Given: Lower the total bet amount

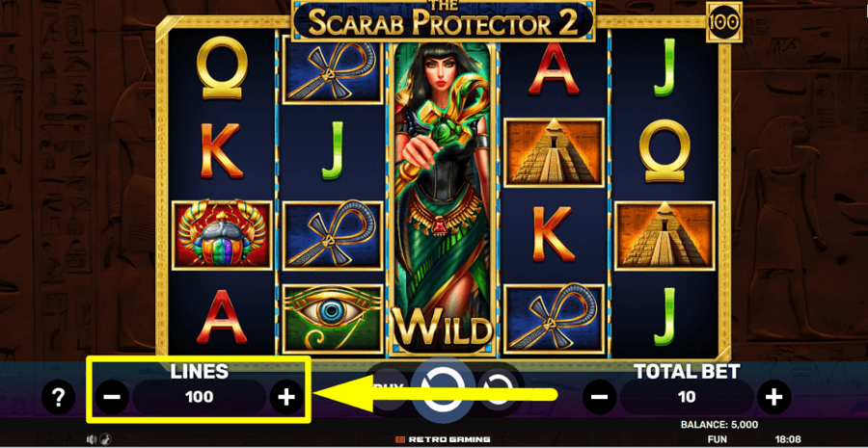Looking at the screenshot, I should 600,397.
